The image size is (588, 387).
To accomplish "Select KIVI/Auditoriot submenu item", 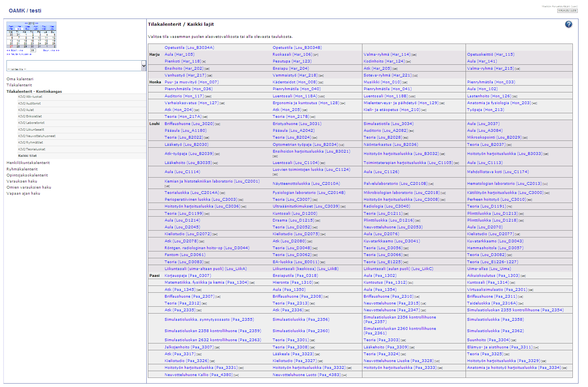I will tap(30, 103).
